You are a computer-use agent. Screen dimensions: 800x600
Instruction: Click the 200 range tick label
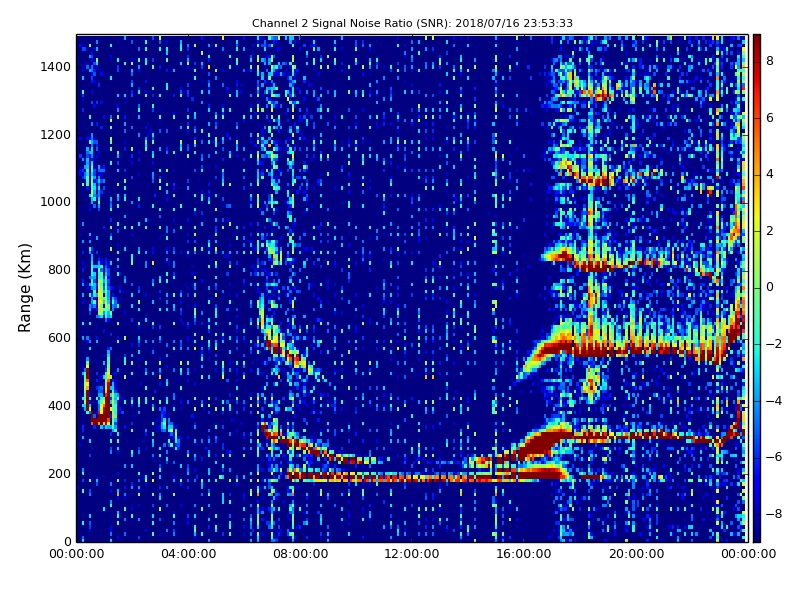[59, 473]
